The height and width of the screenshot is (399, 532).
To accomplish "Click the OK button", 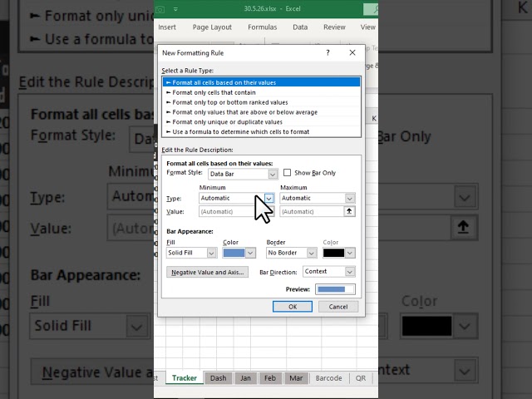I will point(293,307).
